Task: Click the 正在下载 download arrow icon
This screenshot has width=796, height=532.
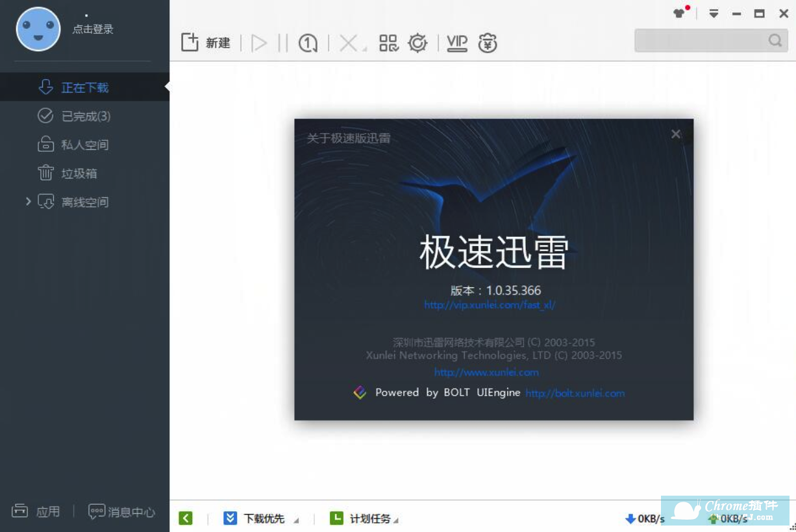Action: click(x=45, y=87)
